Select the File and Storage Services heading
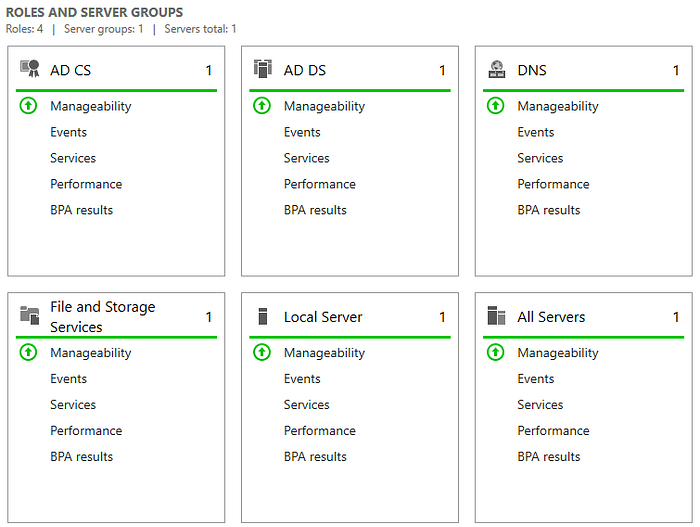The width and height of the screenshot is (700, 527). tap(103, 317)
